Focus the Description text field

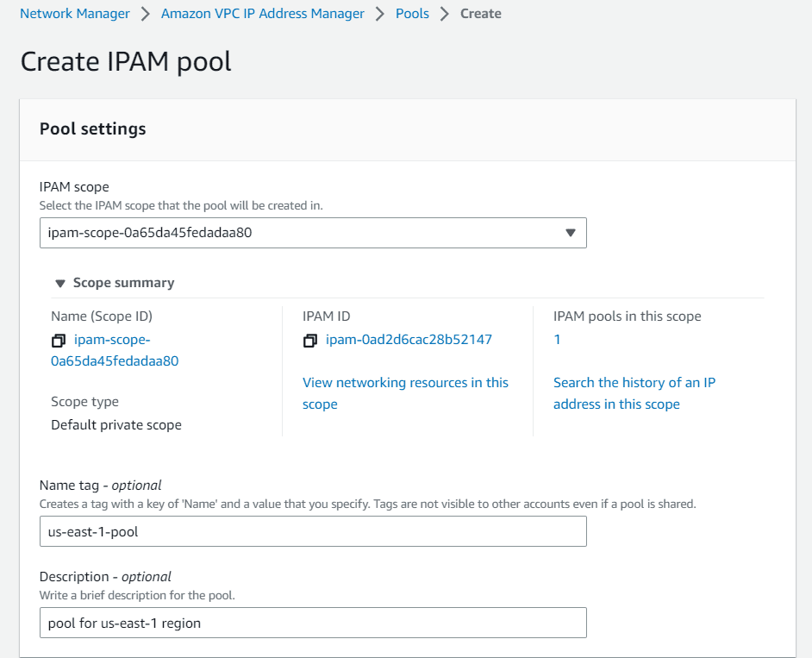313,623
